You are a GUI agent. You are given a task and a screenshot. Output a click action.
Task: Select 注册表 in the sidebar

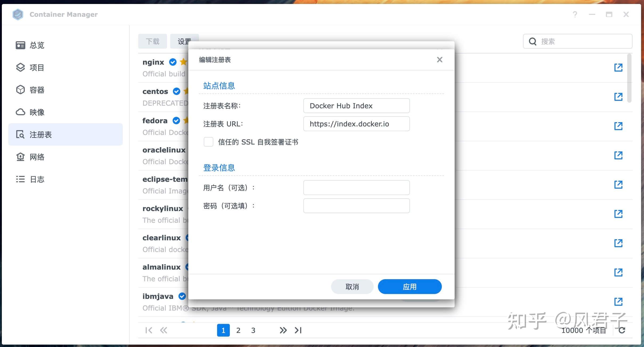40,135
